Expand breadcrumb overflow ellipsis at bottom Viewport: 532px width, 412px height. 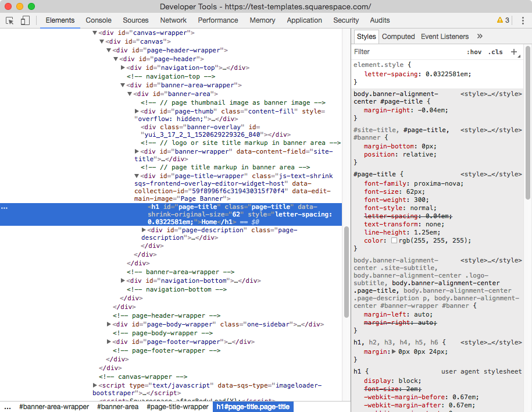pyautogui.click(x=8, y=407)
